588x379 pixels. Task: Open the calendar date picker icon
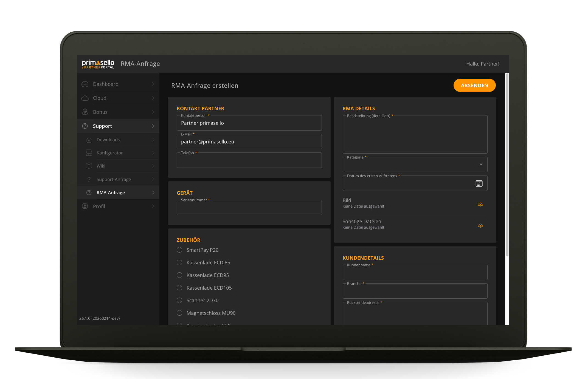click(479, 183)
